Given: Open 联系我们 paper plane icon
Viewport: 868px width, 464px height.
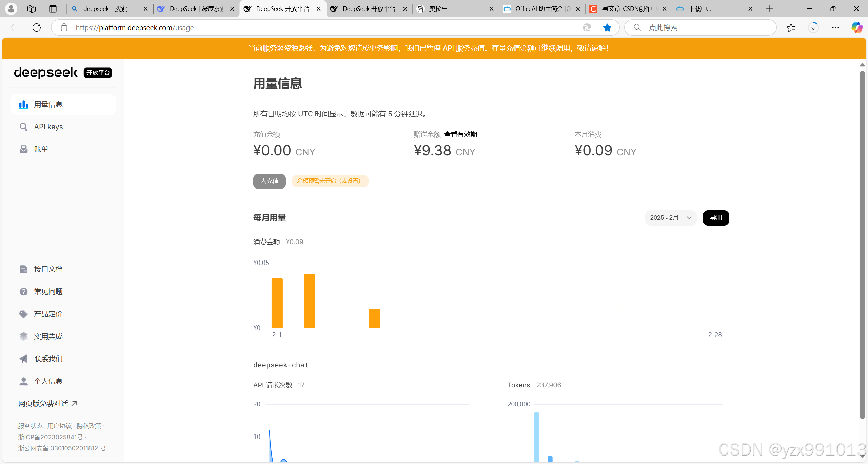Looking at the screenshot, I should pyautogui.click(x=23, y=359).
